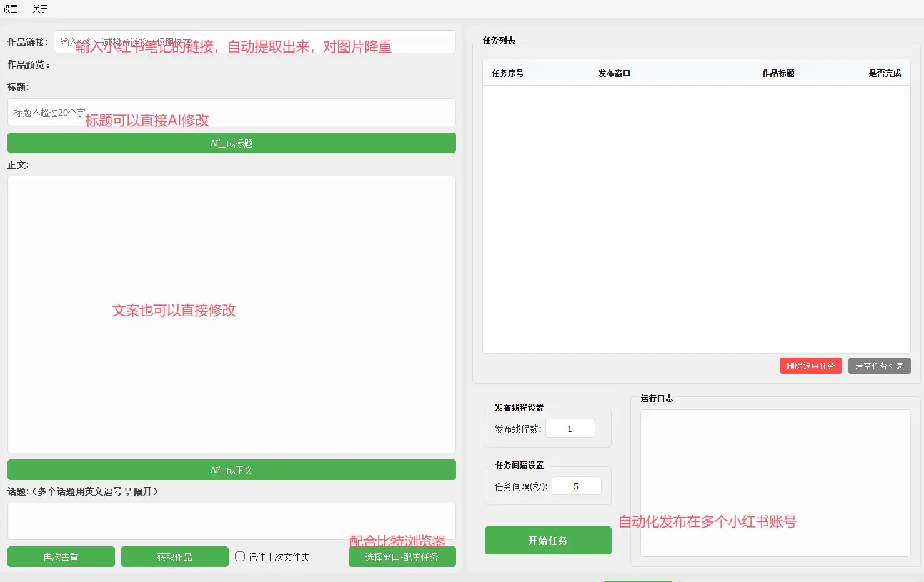The image size is (924, 582).
Task: Focus the 标题 text field
Action: pos(231,113)
